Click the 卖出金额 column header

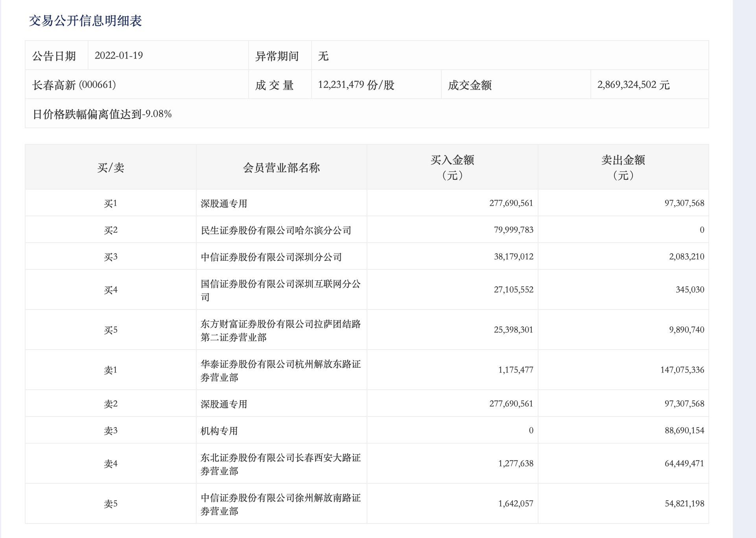coord(623,167)
